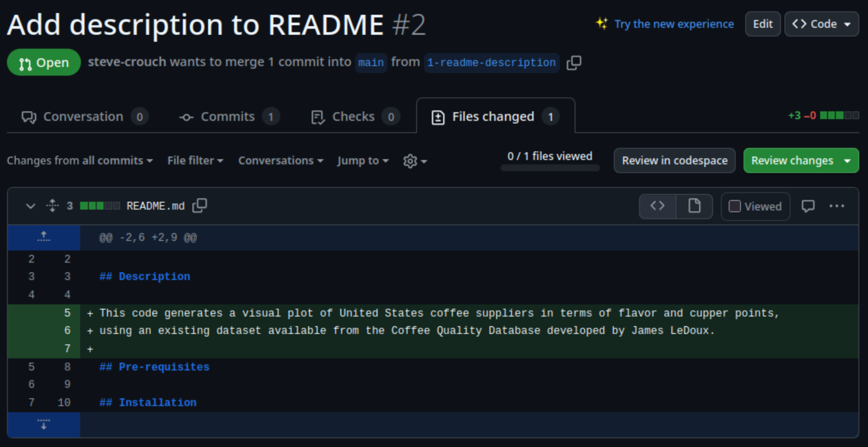Click the README.md file name
Image resolution: width=868 pixels, height=447 pixels.
[x=155, y=206]
